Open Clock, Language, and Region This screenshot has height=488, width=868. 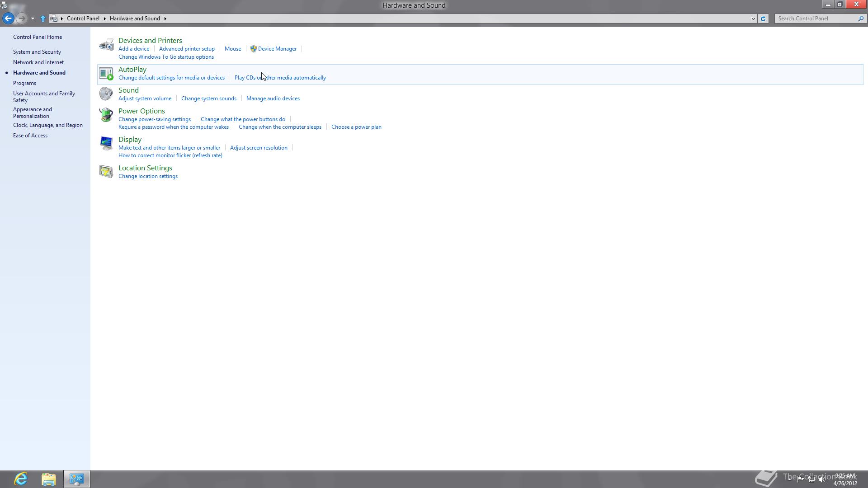click(48, 125)
